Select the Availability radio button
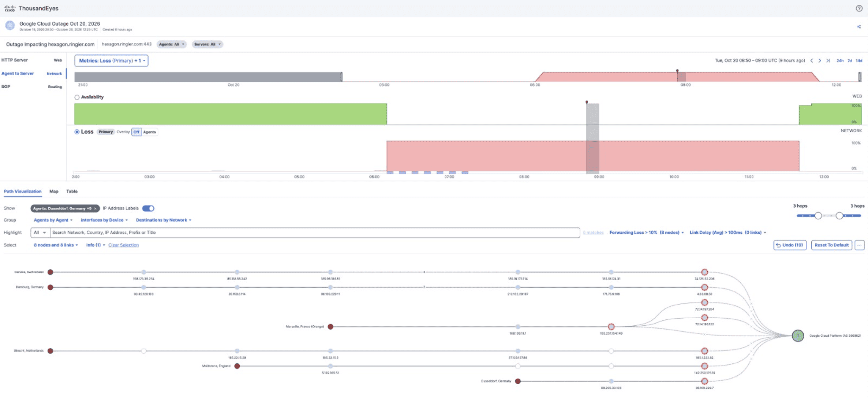The image size is (868, 400). tap(77, 97)
